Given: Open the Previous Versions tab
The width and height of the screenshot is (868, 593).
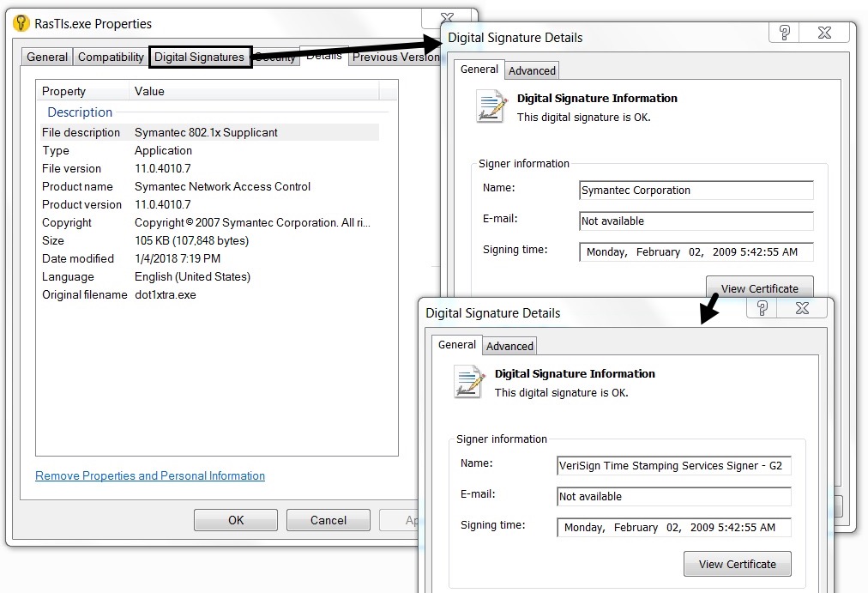Looking at the screenshot, I should 395,57.
